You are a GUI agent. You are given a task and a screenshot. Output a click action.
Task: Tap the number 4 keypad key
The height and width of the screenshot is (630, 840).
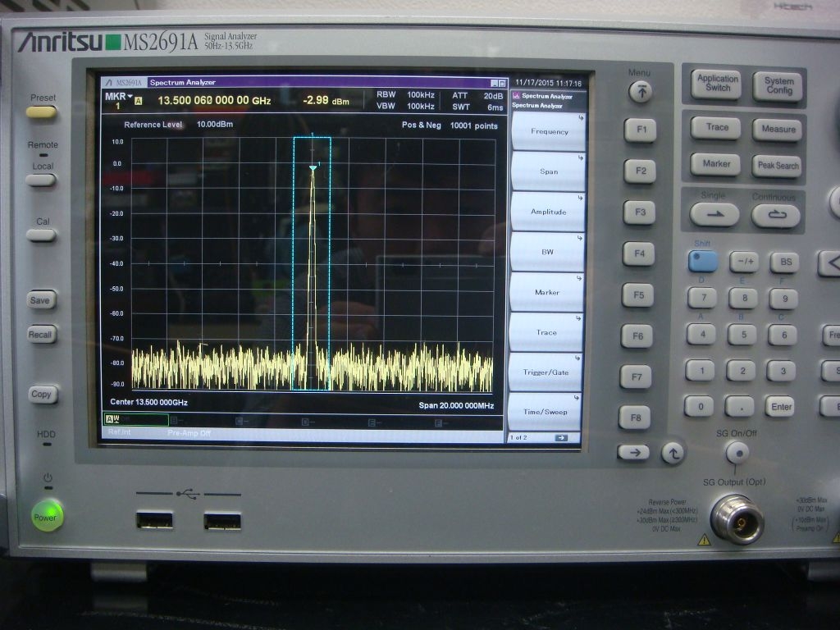pyautogui.click(x=702, y=335)
